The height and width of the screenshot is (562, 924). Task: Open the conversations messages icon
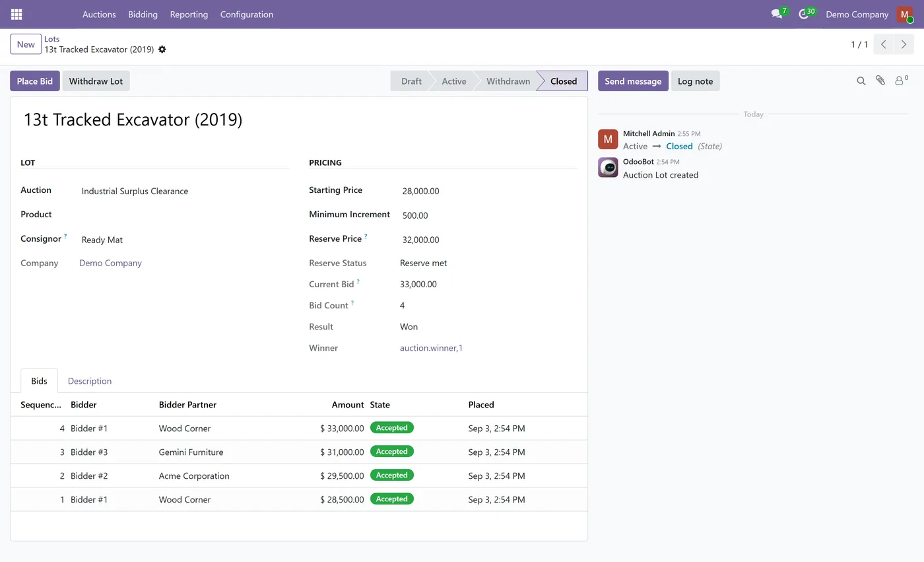pyautogui.click(x=777, y=14)
